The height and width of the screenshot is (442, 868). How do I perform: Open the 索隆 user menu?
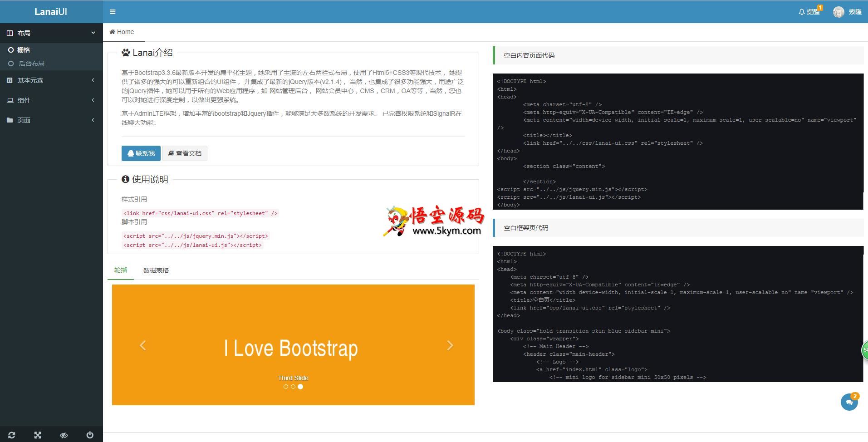click(x=848, y=12)
